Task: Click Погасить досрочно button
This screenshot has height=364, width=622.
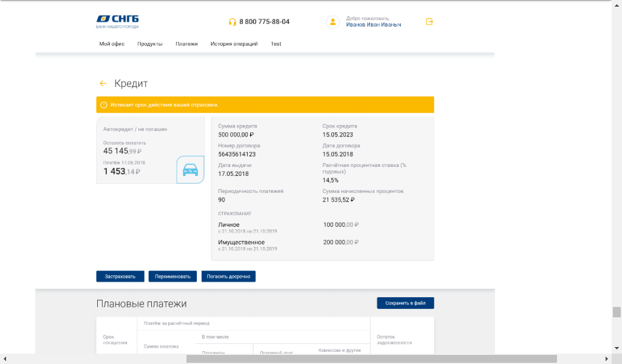Action: click(229, 277)
